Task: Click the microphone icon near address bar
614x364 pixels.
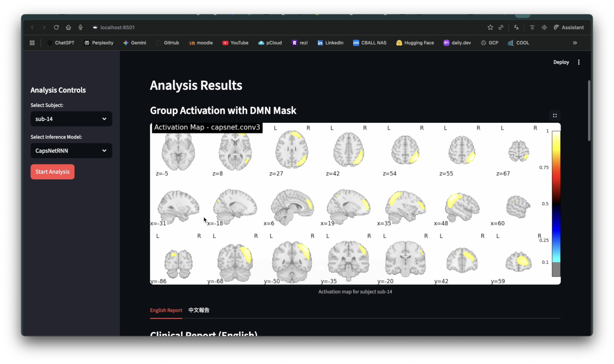Action: pos(80,28)
